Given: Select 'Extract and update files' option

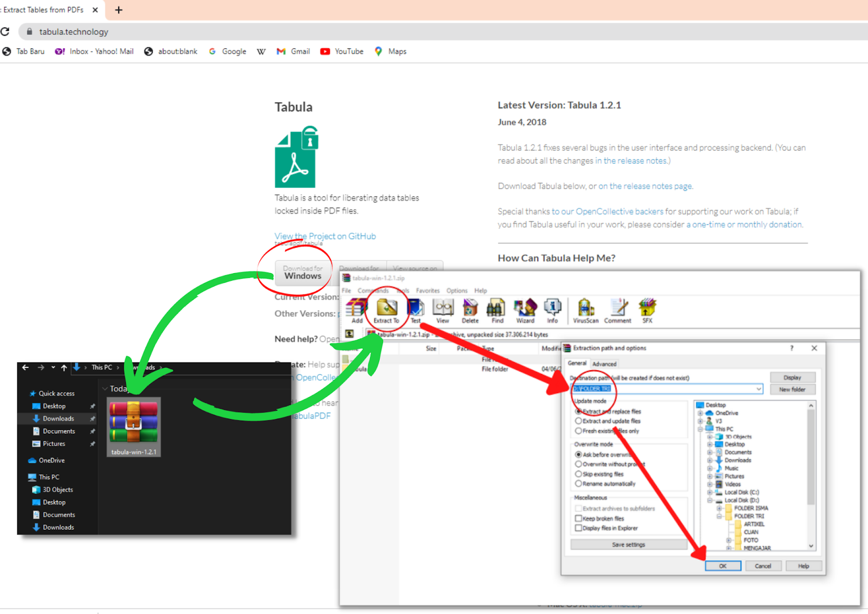Looking at the screenshot, I should coord(578,421).
